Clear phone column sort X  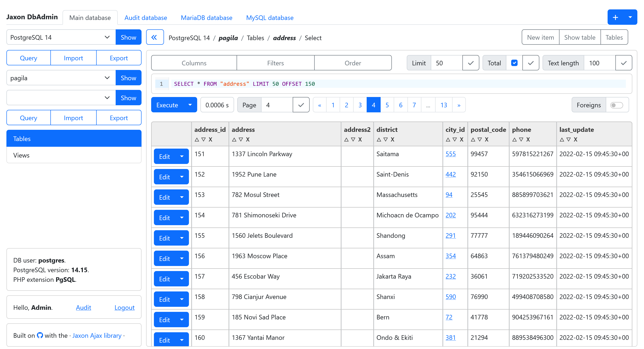(528, 139)
